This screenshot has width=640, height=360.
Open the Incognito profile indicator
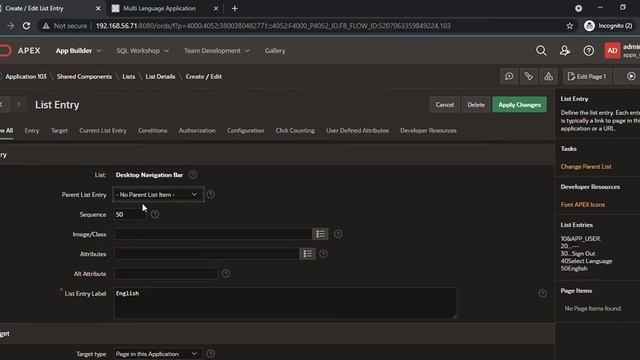(609, 26)
